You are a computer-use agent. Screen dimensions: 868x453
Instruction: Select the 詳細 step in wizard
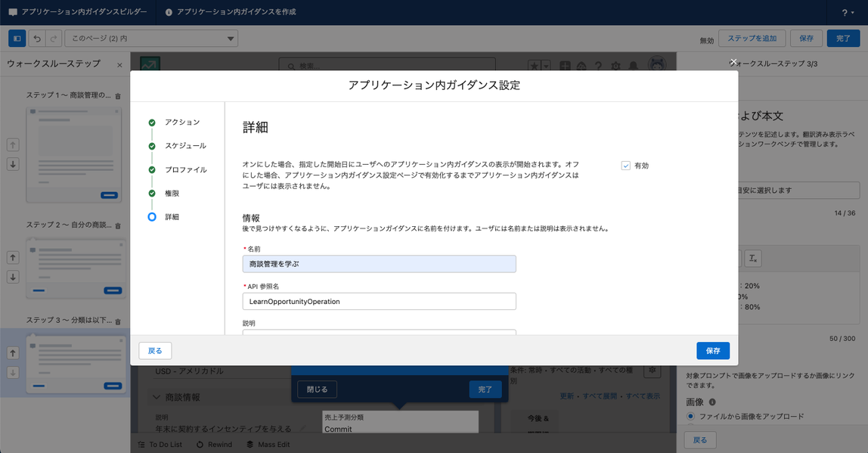pos(172,217)
